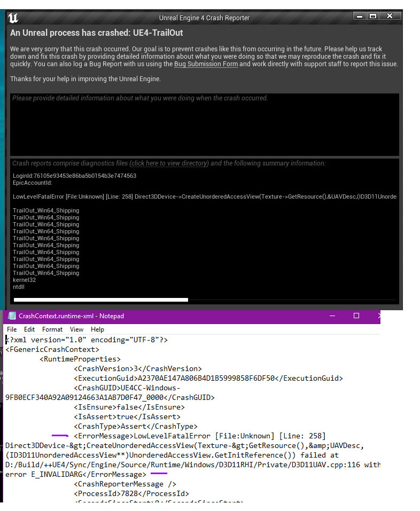The width and height of the screenshot is (420, 511).
Task: Maximize the Notepad window
Action: tap(356, 316)
